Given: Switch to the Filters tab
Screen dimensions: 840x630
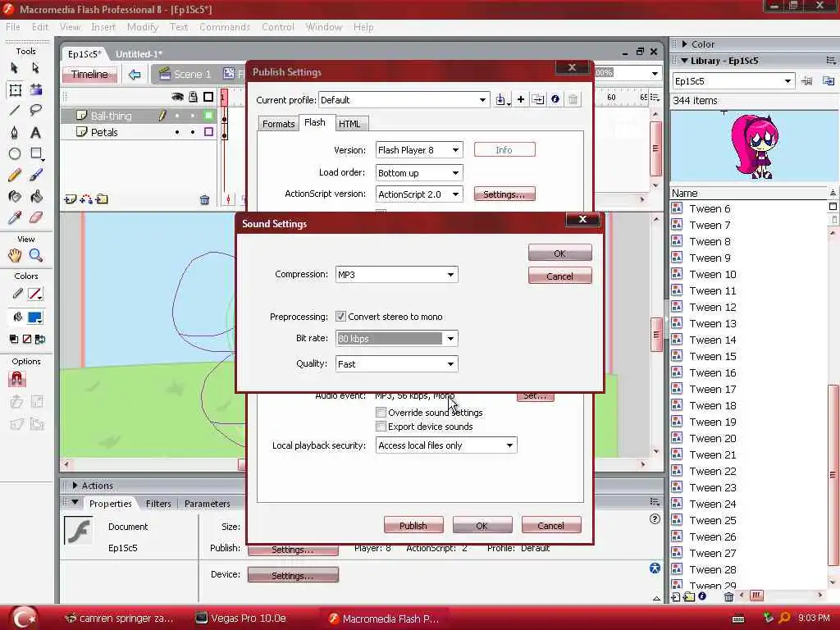Looking at the screenshot, I should tap(158, 504).
